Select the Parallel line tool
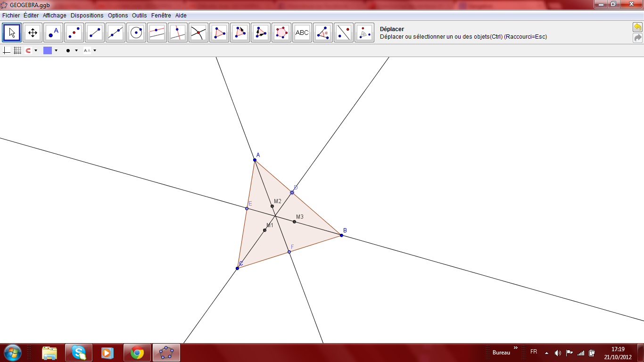Screen dimensions: 644x362 pyautogui.click(x=157, y=33)
